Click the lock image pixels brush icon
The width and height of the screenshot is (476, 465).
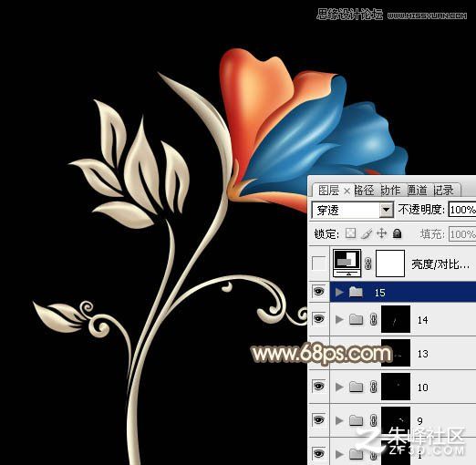(367, 233)
